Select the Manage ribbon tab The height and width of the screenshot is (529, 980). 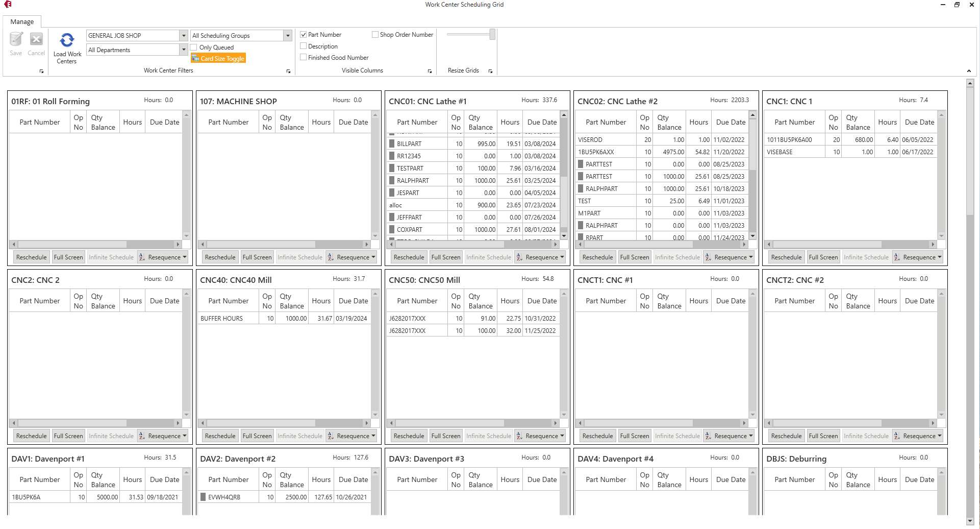22,21
